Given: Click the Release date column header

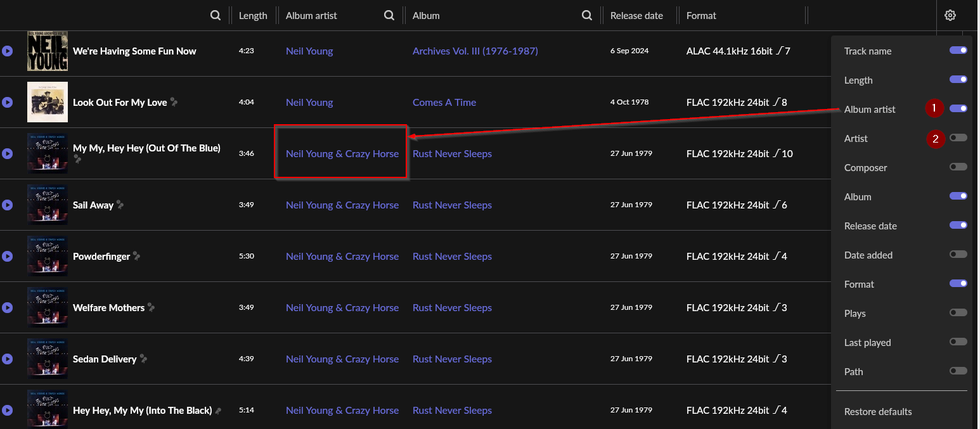Looking at the screenshot, I should point(636,16).
